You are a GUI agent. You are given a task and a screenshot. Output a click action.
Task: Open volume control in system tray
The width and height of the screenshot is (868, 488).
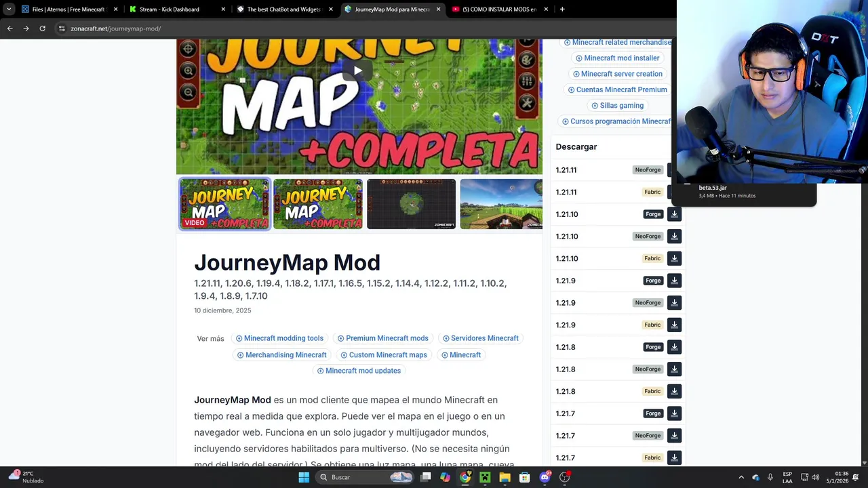point(816,477)
